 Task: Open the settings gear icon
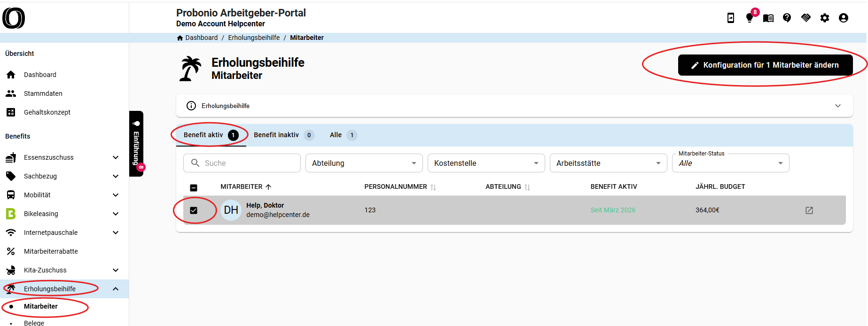coord(825,18)
